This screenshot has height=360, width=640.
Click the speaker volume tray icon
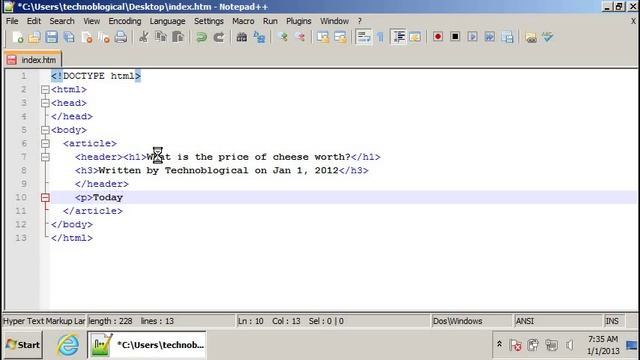click(570, 345)
